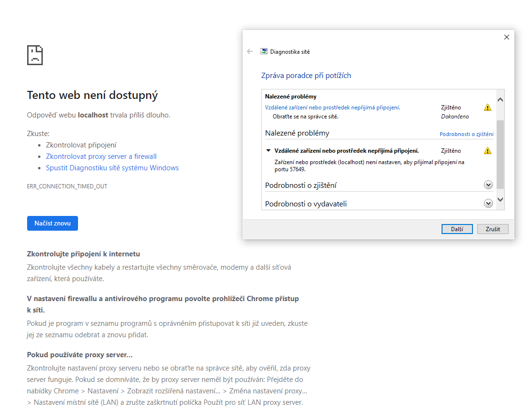The image size is (531, 420).
Task: Click the ERR_CONNECTION_TIMED_OUT error code text
Action: point(67,186)
